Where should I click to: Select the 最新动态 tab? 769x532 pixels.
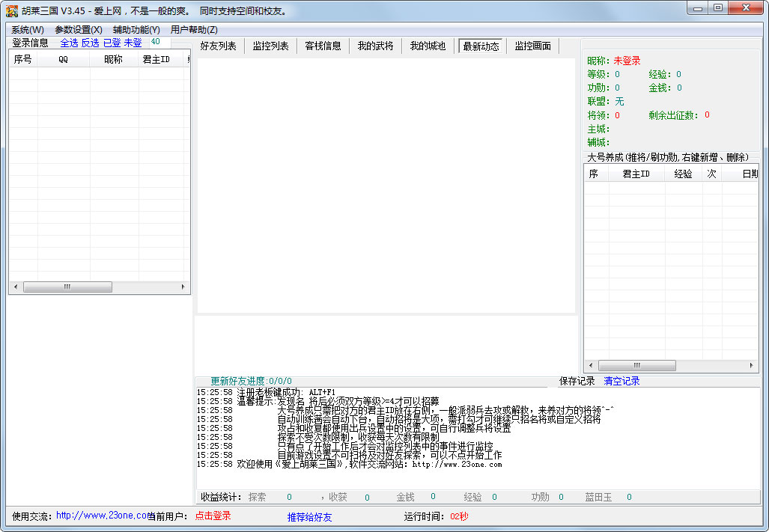(x=481, y=46)
